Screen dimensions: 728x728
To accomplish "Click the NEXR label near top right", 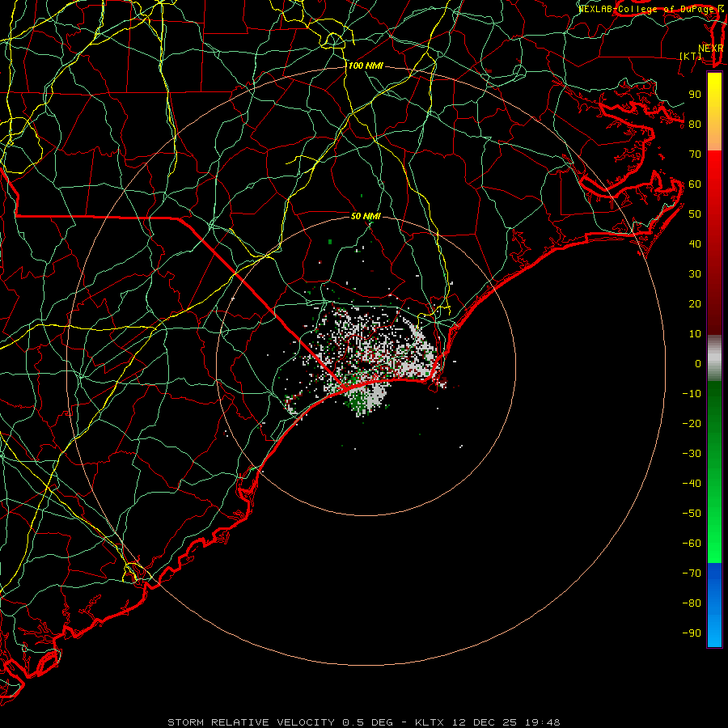I will point(711,49).
